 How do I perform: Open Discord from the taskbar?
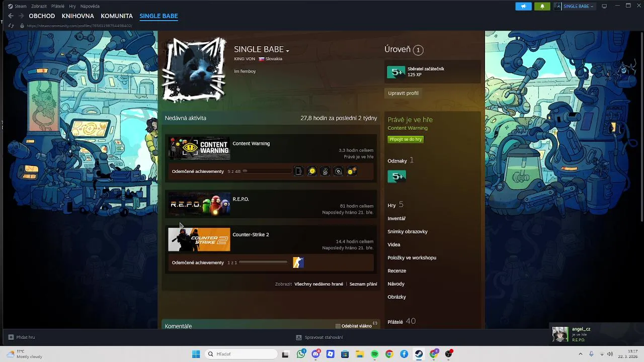coord(316,354)
